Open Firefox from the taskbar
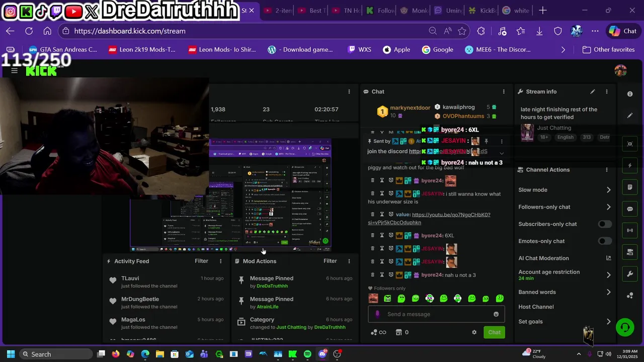Viewport: 644px width, 362px height. (x=116, y=354)
